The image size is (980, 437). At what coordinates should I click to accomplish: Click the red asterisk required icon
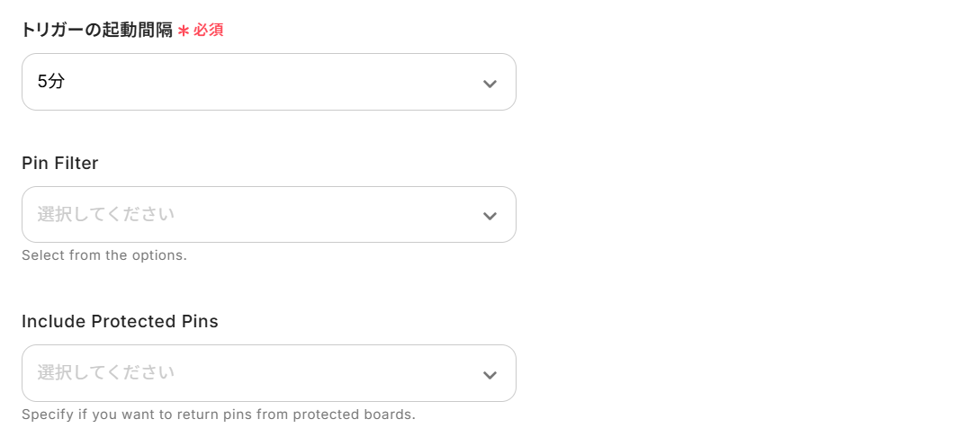184,31
